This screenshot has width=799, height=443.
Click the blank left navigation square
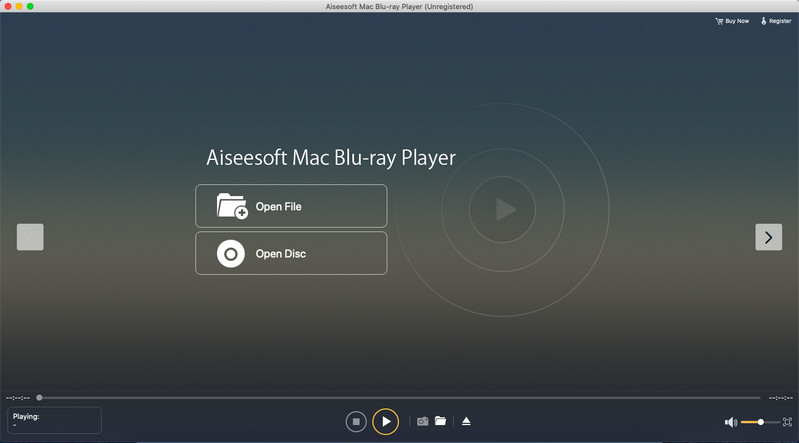30,237
